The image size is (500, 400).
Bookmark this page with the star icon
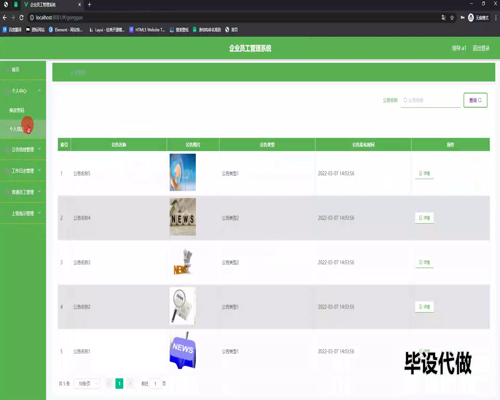(x=452, y=18)
